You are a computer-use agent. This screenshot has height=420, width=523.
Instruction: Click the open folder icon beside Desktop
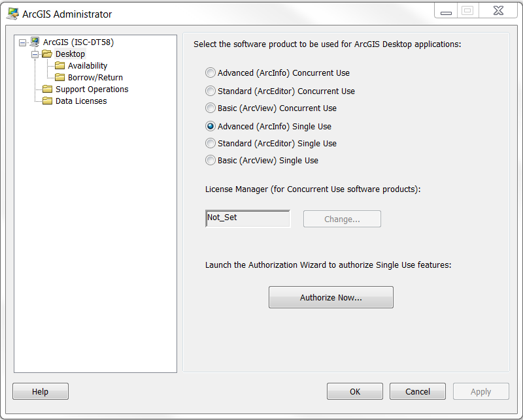(47, 54)
